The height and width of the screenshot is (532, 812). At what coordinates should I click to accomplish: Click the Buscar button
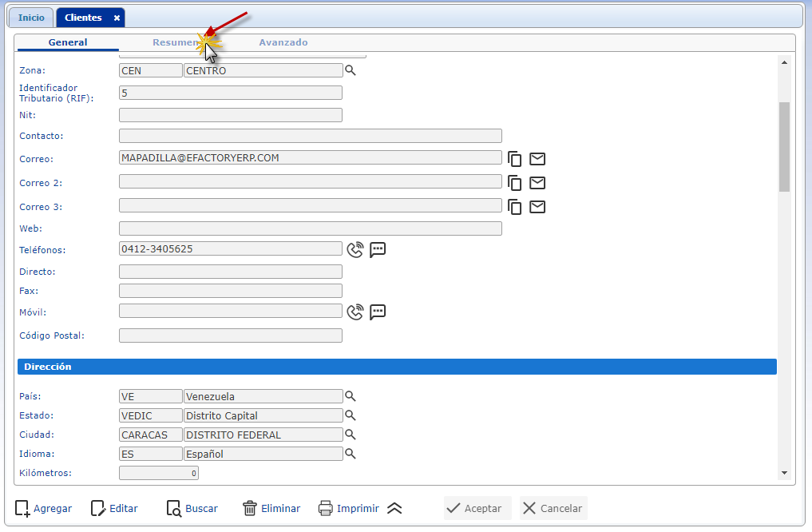click(192, 508)
